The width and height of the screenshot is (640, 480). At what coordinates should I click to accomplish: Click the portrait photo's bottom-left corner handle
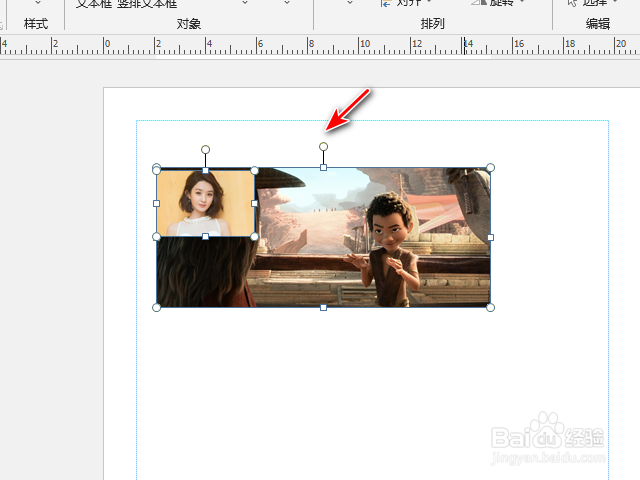tap(156, 236)
